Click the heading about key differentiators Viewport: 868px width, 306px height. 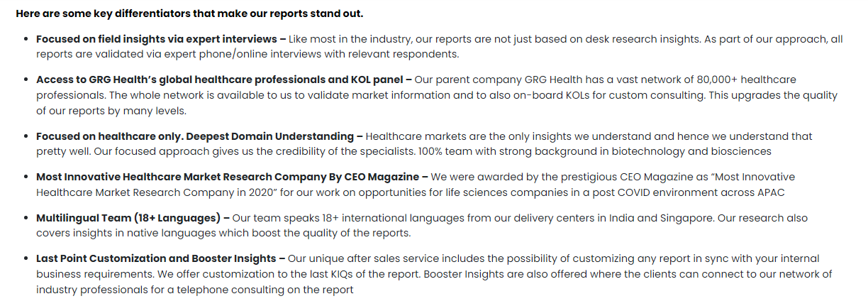(x=189, y=13)
